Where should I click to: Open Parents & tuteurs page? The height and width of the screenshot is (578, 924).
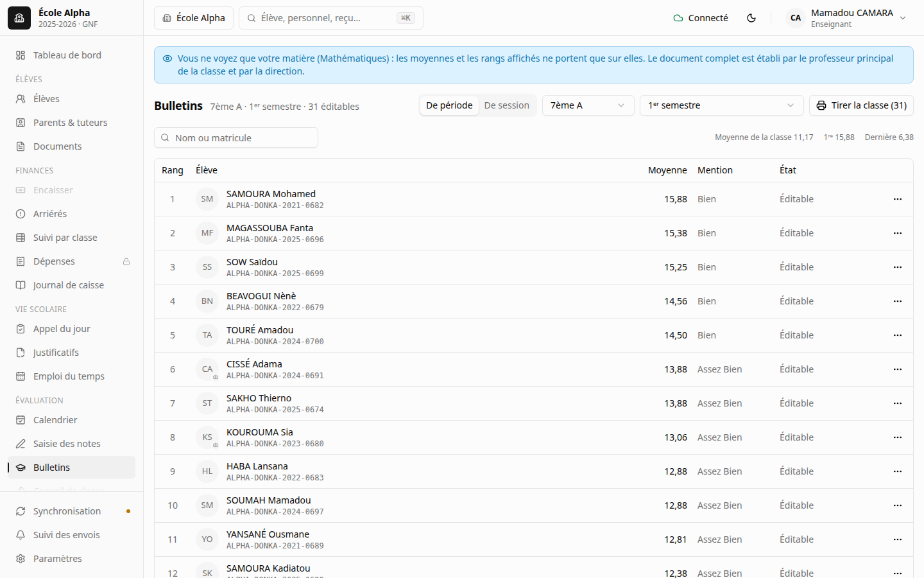click(71, 123)
